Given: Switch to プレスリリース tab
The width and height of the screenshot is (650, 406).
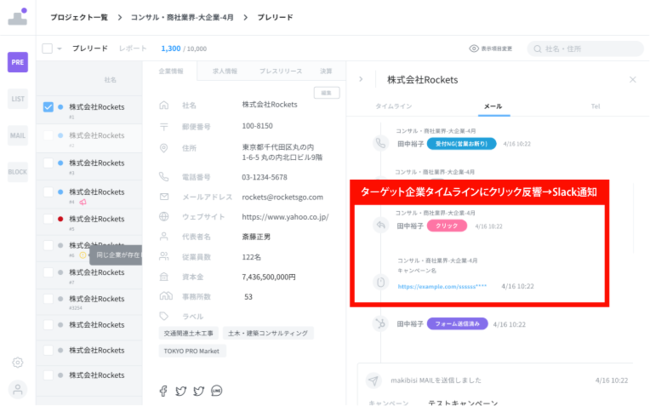Looking at the screenshot, I should pyautogui.click(x=281, y=71).
